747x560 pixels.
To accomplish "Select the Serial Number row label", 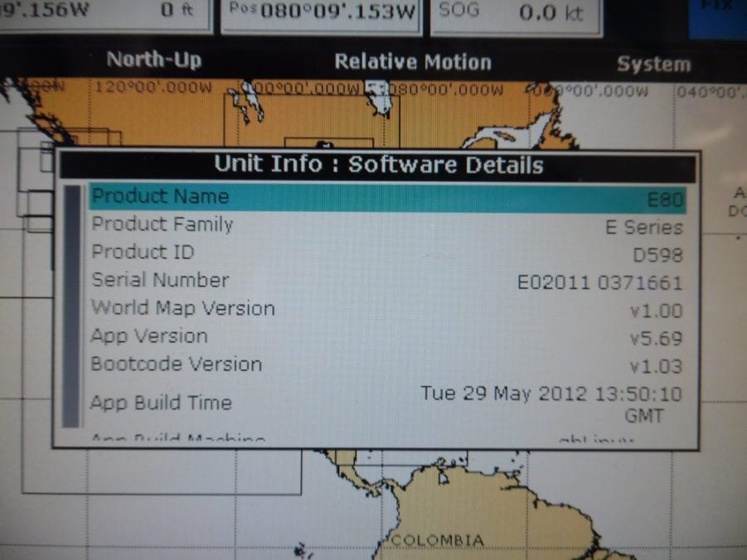I will tap(160, 280).
